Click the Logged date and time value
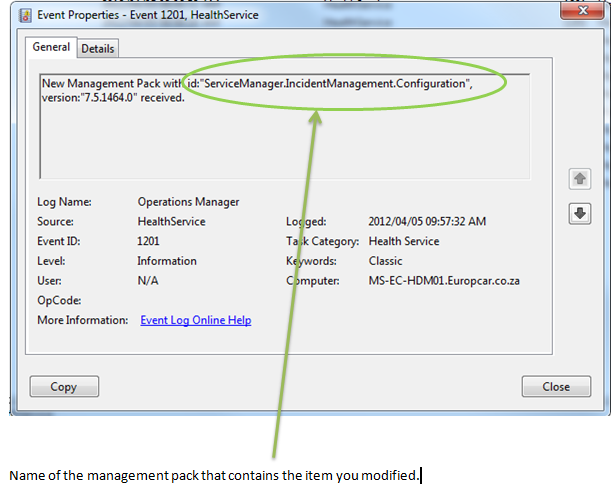The image size is (611, 490). point(430,222)
